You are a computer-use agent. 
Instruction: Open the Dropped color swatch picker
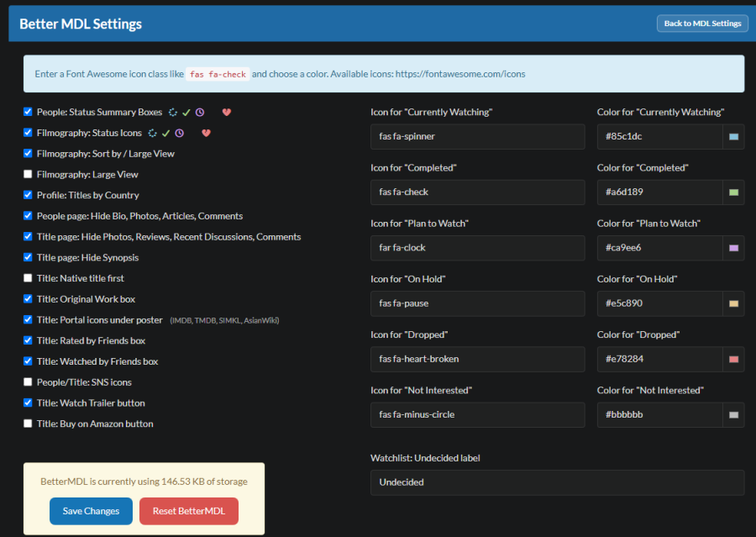coord(733,359)
